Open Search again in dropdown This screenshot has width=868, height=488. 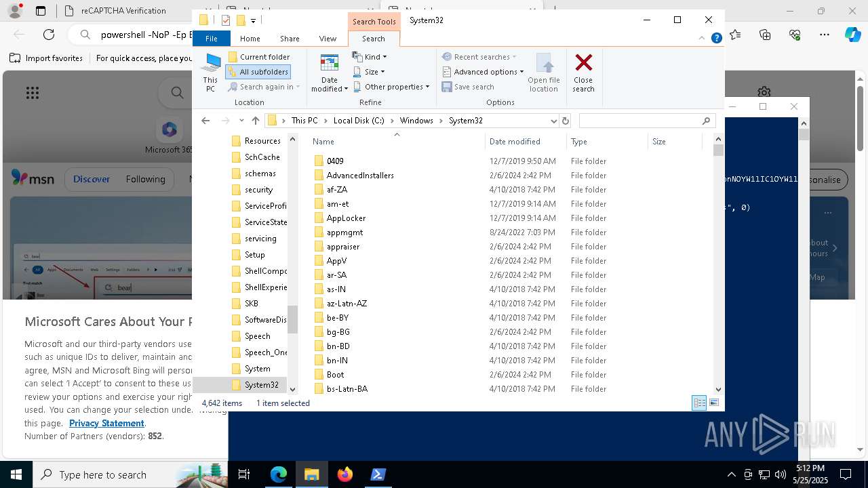pyautogui.click(x=264, y=87)
